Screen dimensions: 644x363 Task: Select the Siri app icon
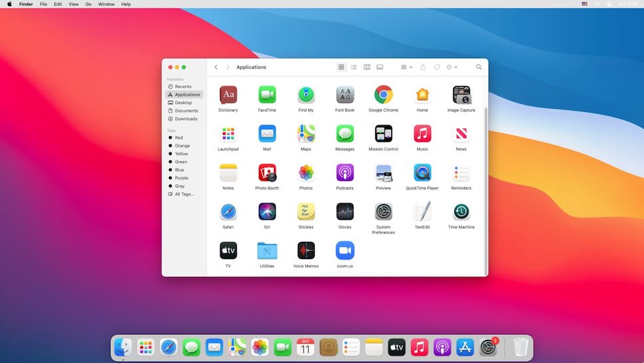pos(267,212)
